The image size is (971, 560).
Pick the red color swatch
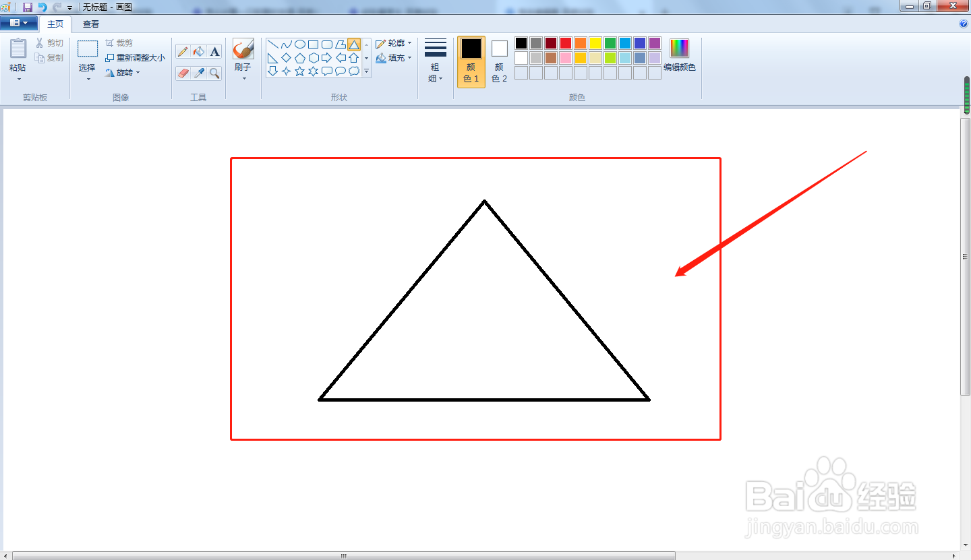566,43
